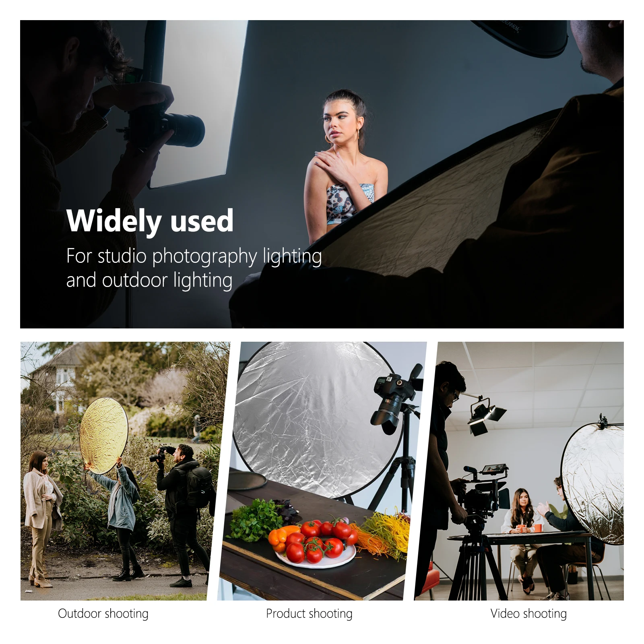The height and width of the screenshot is (644, 644).
Task: Select the outdoor shooting photo thumbnail
Action: pyautogui.click(x=125, y=471)
